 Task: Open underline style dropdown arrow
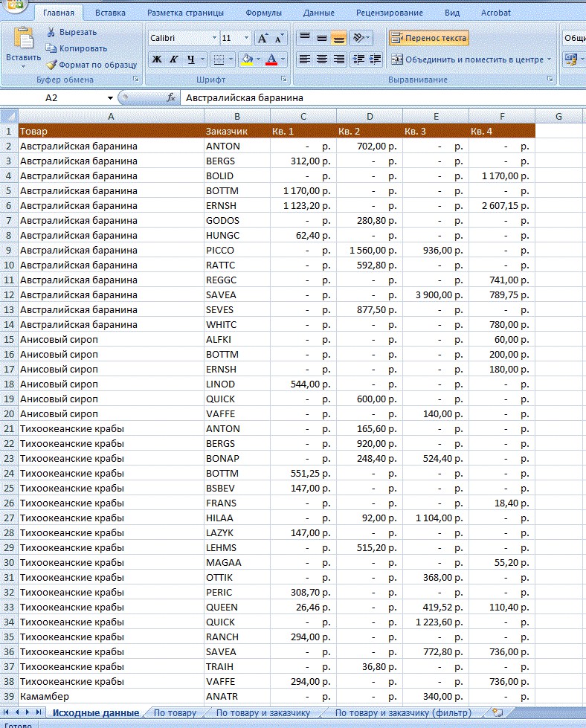[202, 59]
